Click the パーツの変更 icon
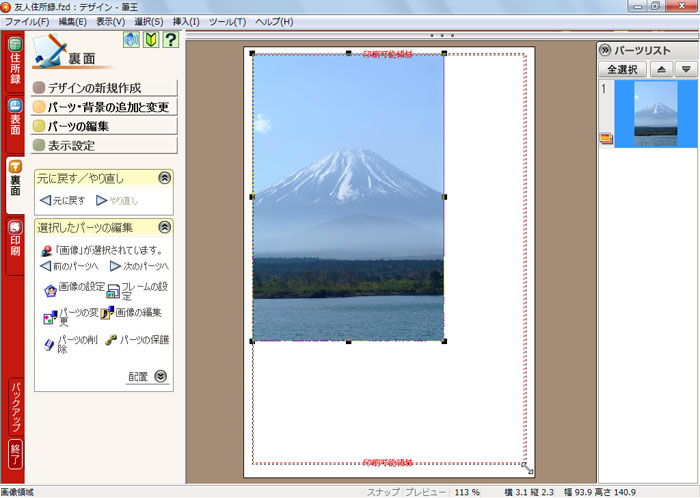 tap(50, 317)
